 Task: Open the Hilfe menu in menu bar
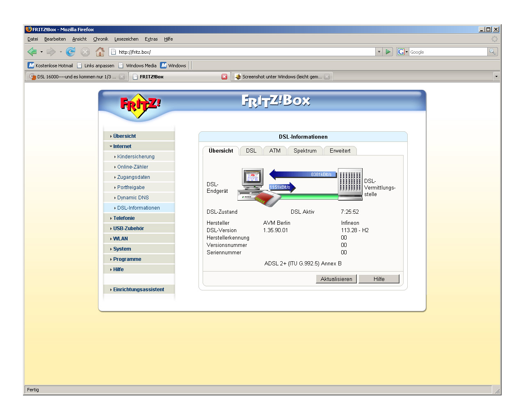coord(169,39)
